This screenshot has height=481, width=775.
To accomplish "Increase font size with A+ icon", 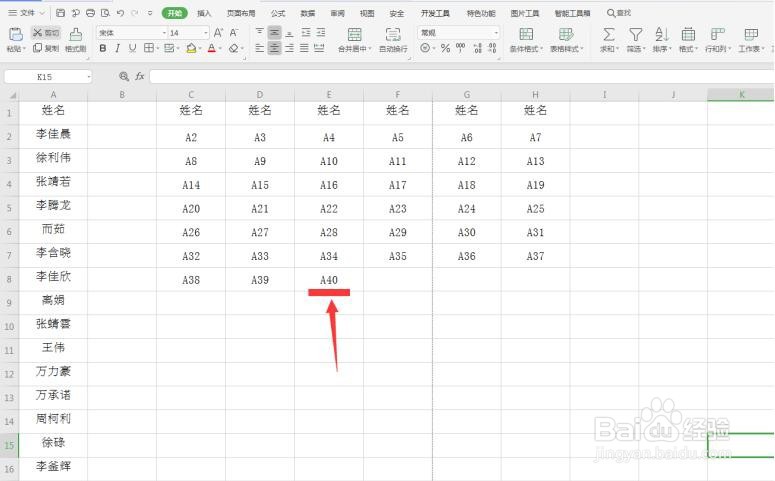I will (x=218, y=33).
